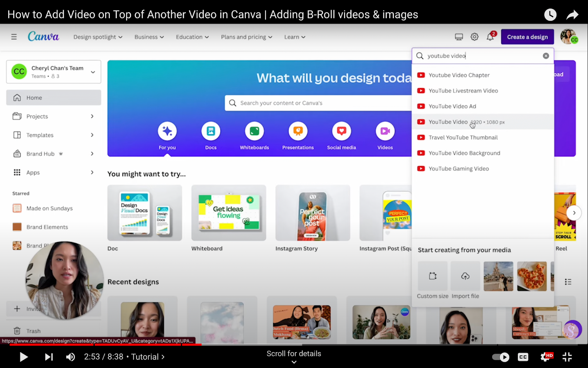This screenshot has height=368, width=588.
Task: Open the Cheryl Chan's Team switcher
Action: [x=54, y=72]
